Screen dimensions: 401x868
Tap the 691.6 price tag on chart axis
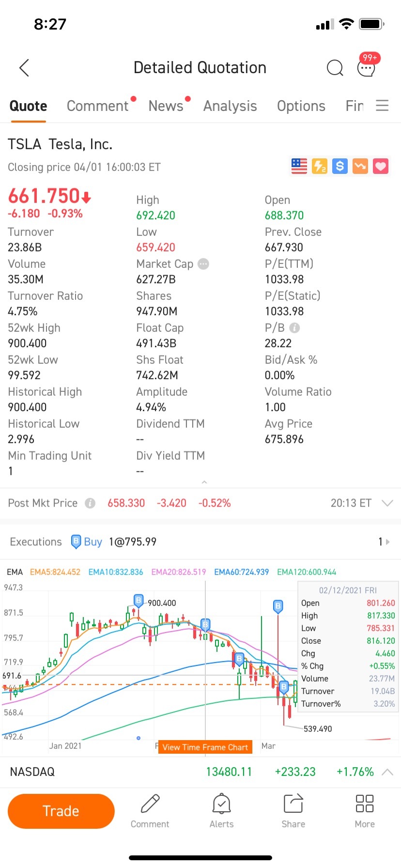coord(12,676)
